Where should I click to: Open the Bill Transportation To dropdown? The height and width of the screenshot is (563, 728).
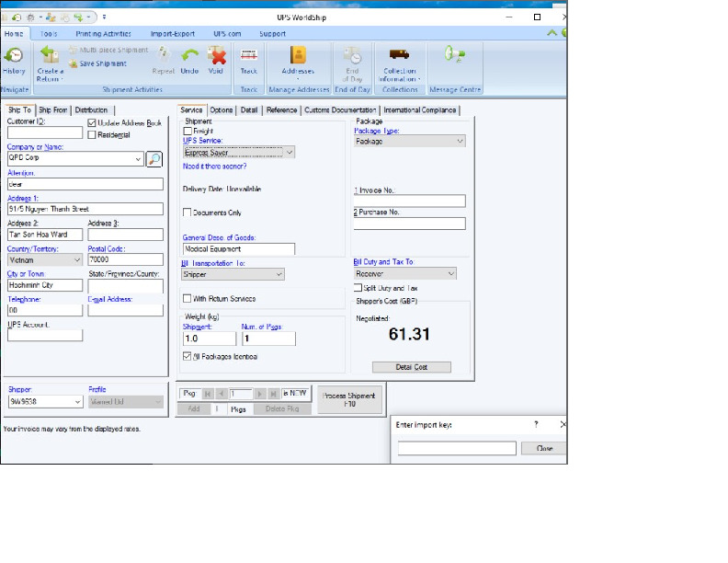click(279, 274)
